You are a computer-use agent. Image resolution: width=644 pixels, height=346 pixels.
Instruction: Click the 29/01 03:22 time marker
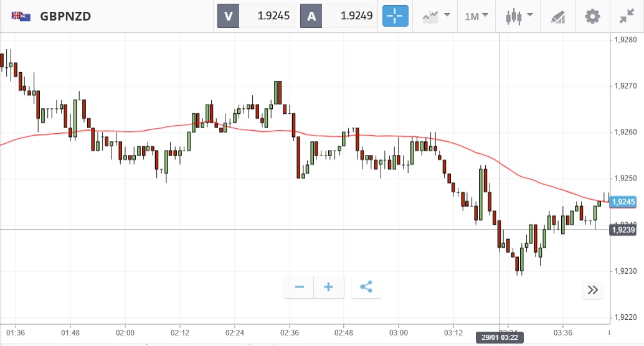coord(499,337)
